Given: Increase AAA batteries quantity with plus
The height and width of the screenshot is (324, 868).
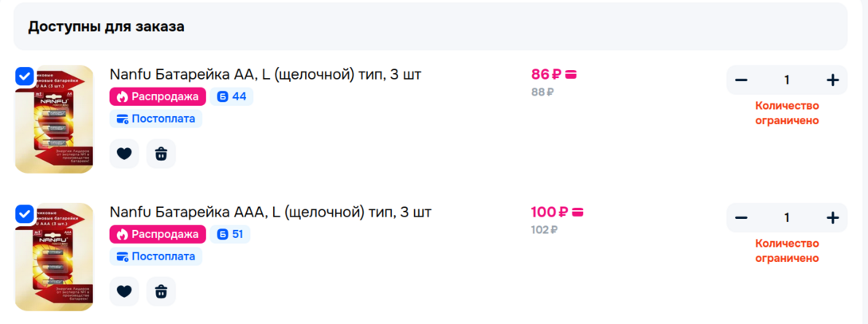Looking at the screenshot, I should click(x=833, y=217).
